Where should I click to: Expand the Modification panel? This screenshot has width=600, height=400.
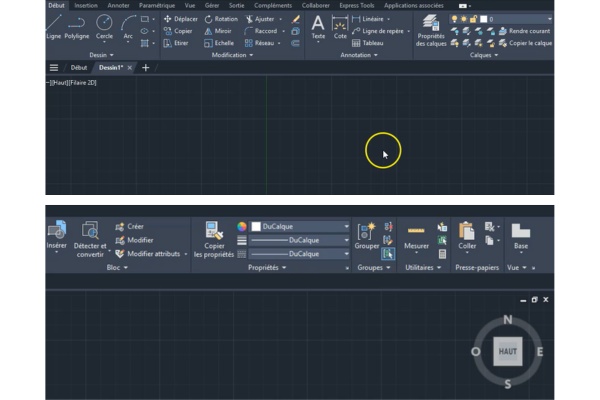pos(232,55)
